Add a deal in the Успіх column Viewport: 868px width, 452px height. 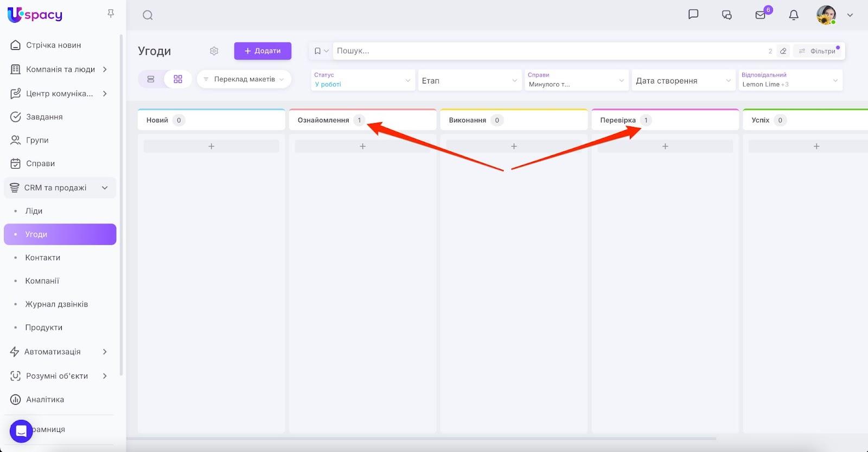pos(808,147)
